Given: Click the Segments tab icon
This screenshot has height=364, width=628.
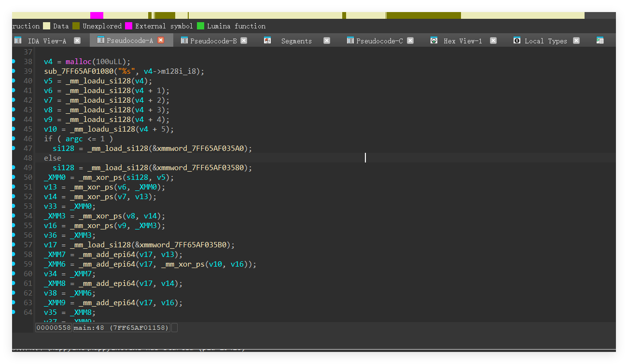Looking at the screenshot, I should tap(267, 40).
